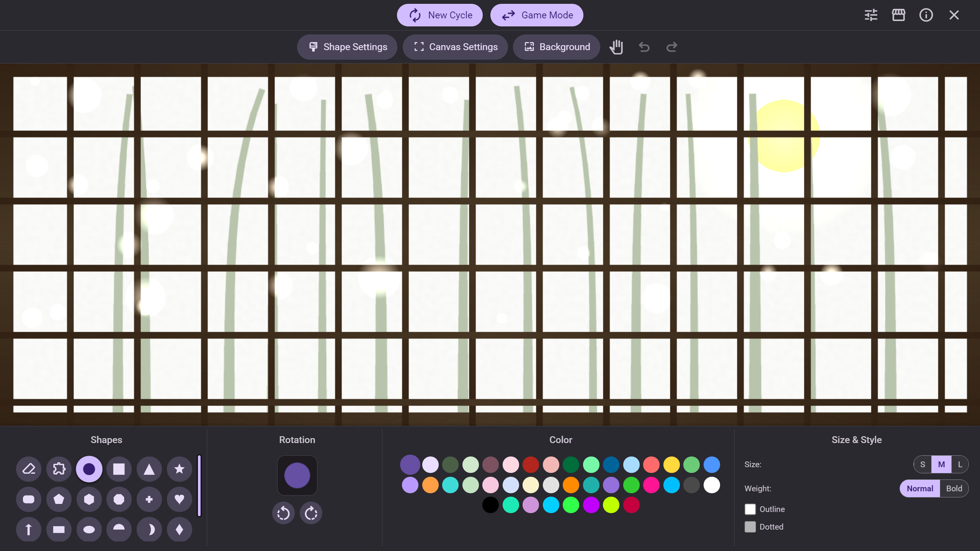Screen dimensions: 980x551
Task: Enable the Dotted checkbox
Action: [x=750, y=527]
